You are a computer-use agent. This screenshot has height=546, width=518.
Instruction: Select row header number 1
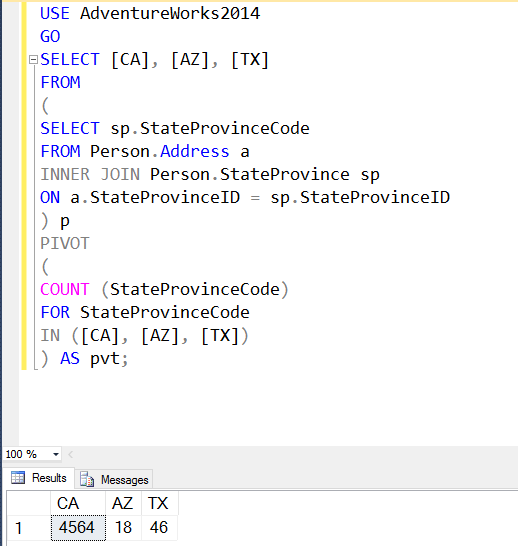29,528
